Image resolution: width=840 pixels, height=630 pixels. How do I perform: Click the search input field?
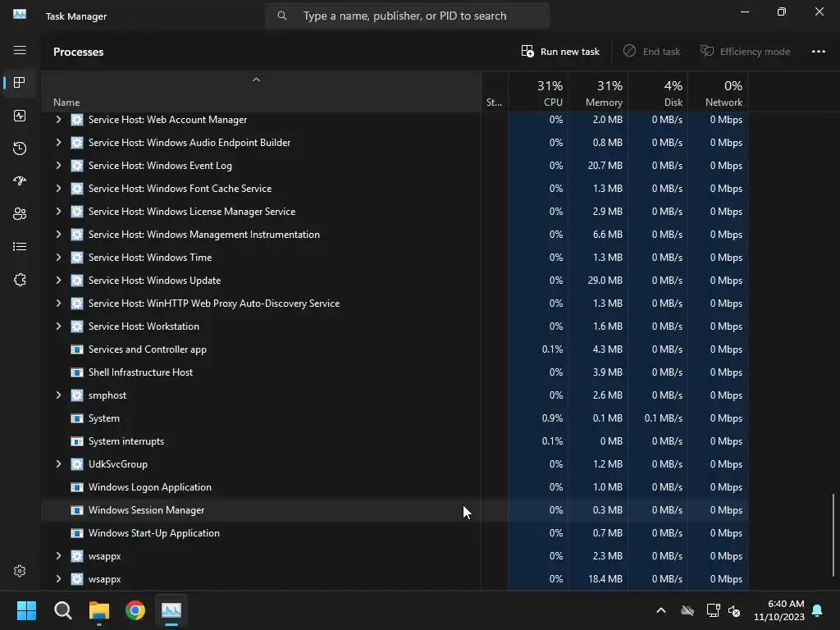[x=408, y=16]
